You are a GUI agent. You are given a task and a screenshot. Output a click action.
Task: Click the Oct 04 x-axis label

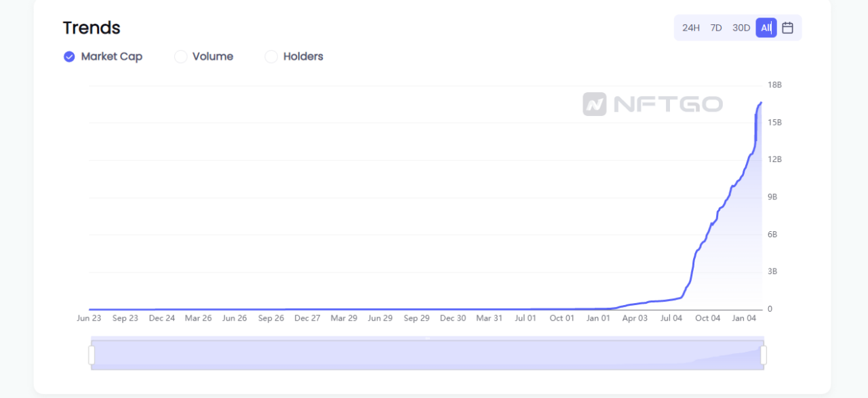707,318
